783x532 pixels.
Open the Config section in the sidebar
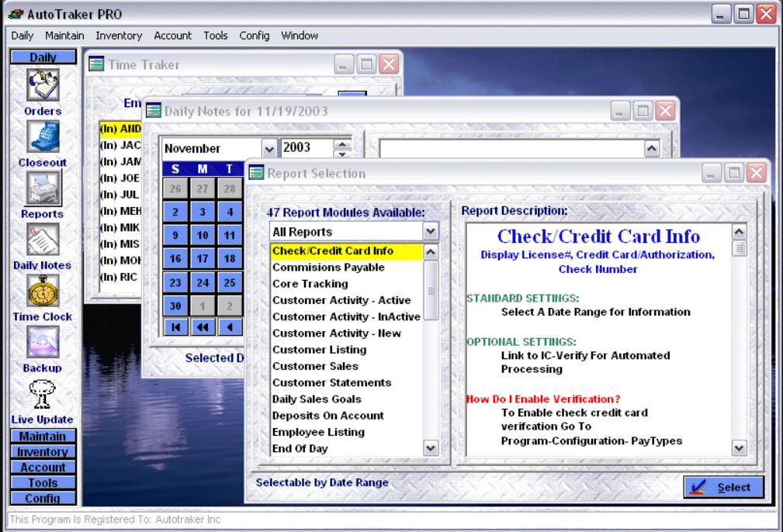pyautogui.click(x=43, y=498)
